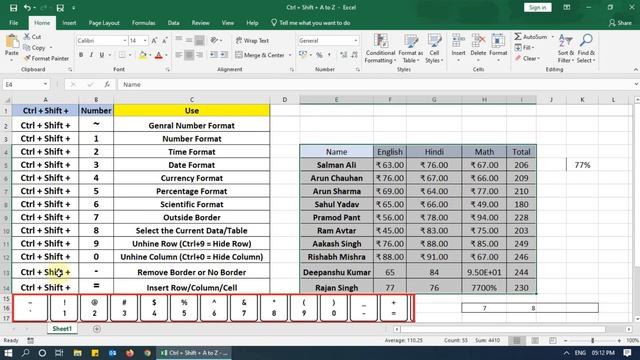This screenshot has width=640, height=360.
Task: Switch to the Formulas tab
Action: tap(143, 23)
